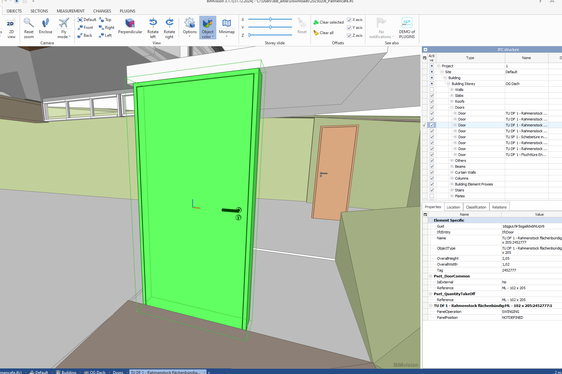
Task: Click the column chooser icon in Properties grid
Action: [425, 214]
